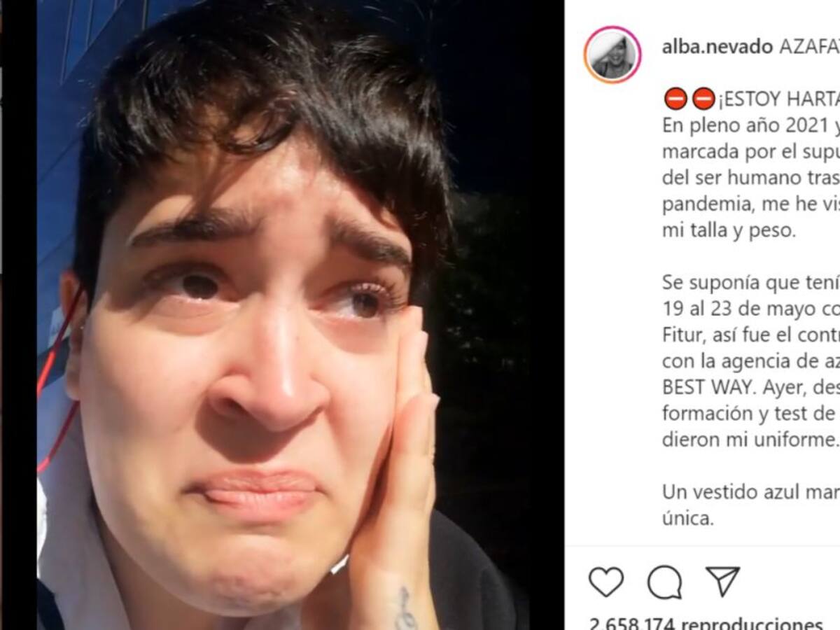Click the second red no-entry emoji in caption
Screen dimensions: 840x630
click(x=703, y=99)
